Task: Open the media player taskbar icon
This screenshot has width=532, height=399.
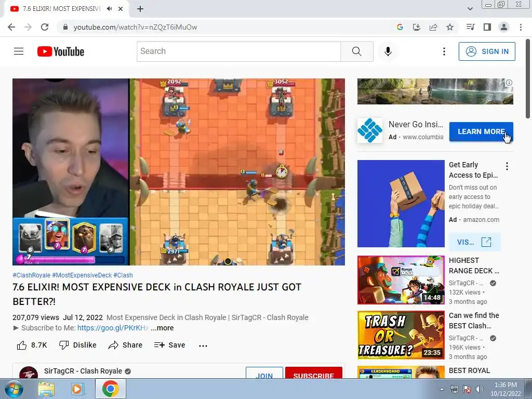Action: (x=77, y=389)
